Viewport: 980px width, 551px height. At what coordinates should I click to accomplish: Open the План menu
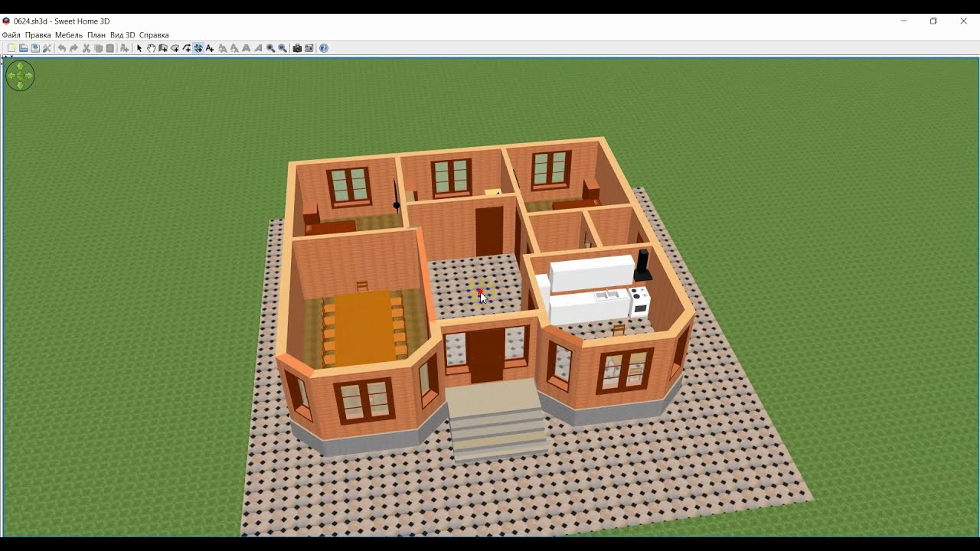tap(96, 35)
